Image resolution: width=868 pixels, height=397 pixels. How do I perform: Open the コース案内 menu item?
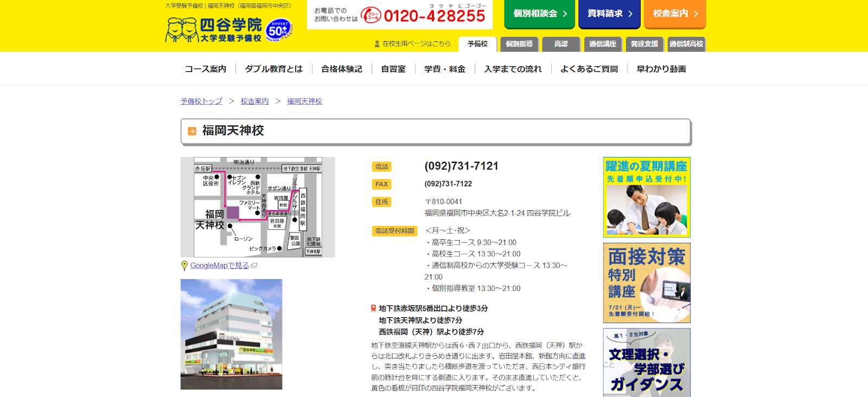click(206, 69)
